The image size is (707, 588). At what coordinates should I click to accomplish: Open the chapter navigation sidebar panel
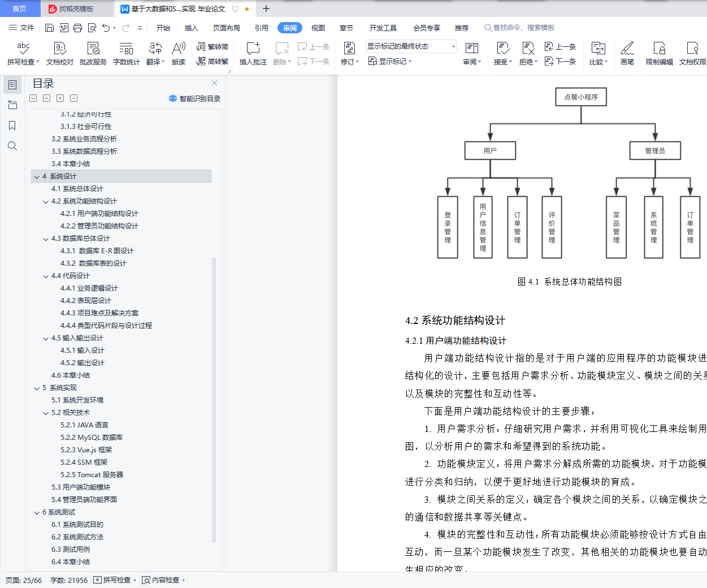point(12,105)
